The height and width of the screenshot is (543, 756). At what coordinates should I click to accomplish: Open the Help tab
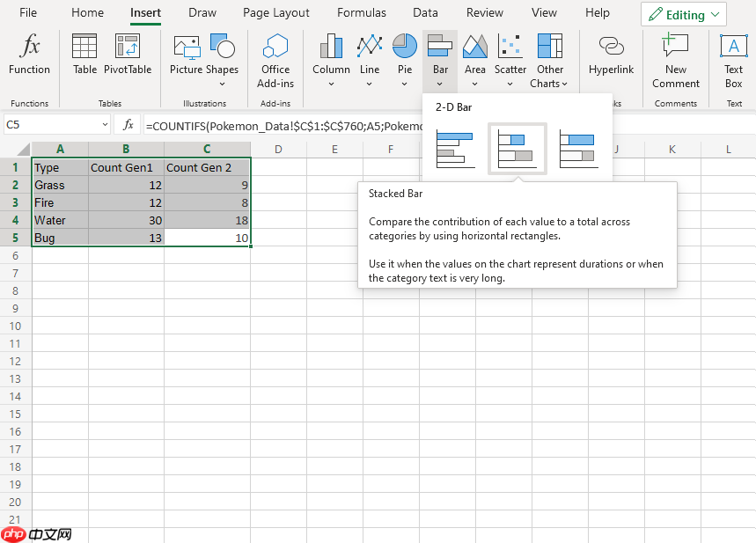click(598, 13)
